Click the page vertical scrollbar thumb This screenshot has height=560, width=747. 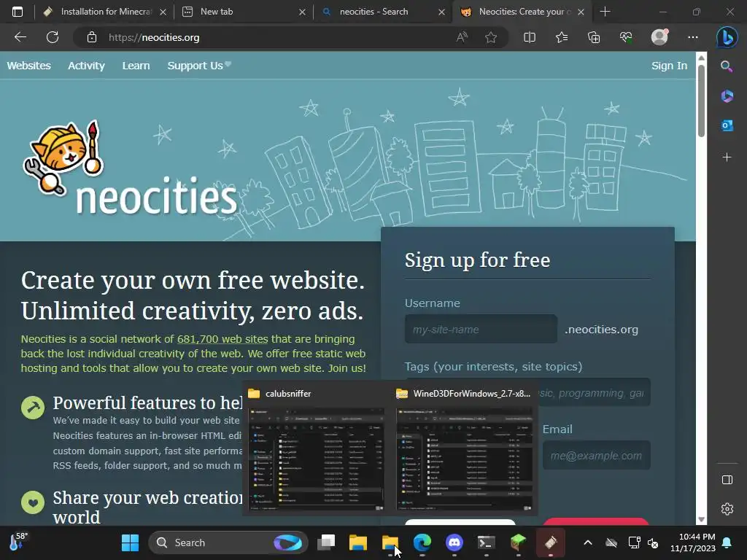click(x=701, y=101)
